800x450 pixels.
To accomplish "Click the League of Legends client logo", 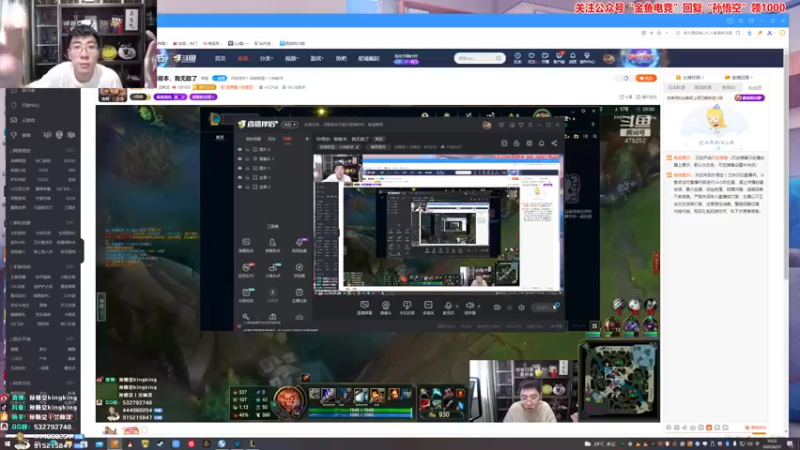I will (x=215, y=119).
